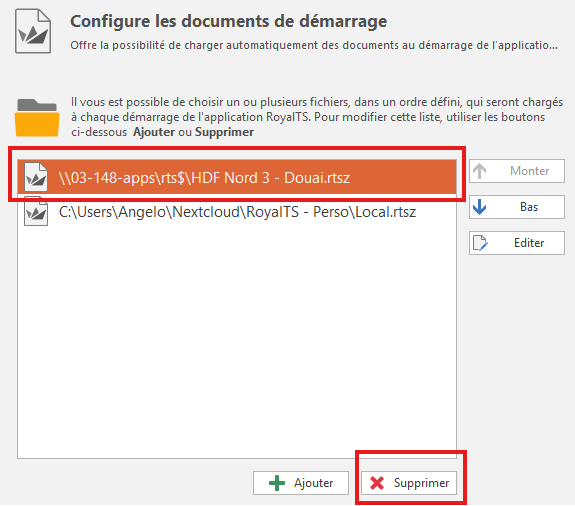Viewport: 575px width, 506px height.
Task: Click the Royal TS document icon beside the heading
Action: coord(33,32)
